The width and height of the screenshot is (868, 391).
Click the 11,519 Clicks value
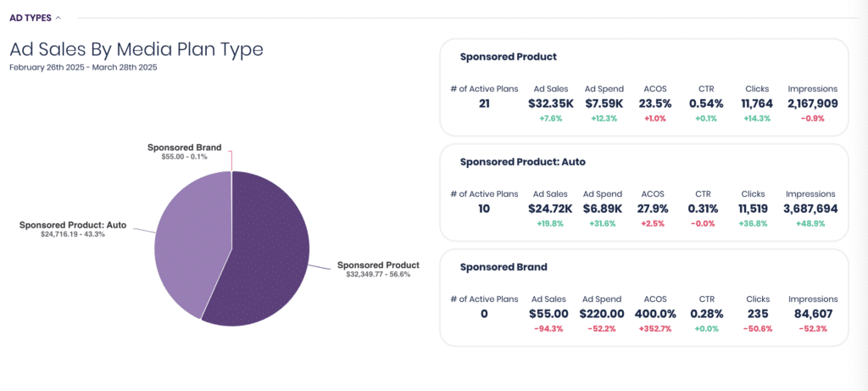point(755,209)
